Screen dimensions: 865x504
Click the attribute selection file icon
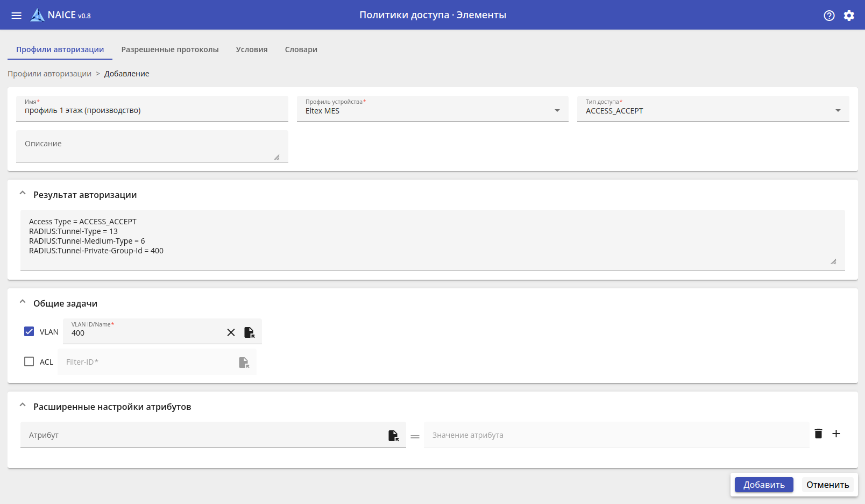coord(394,435)
